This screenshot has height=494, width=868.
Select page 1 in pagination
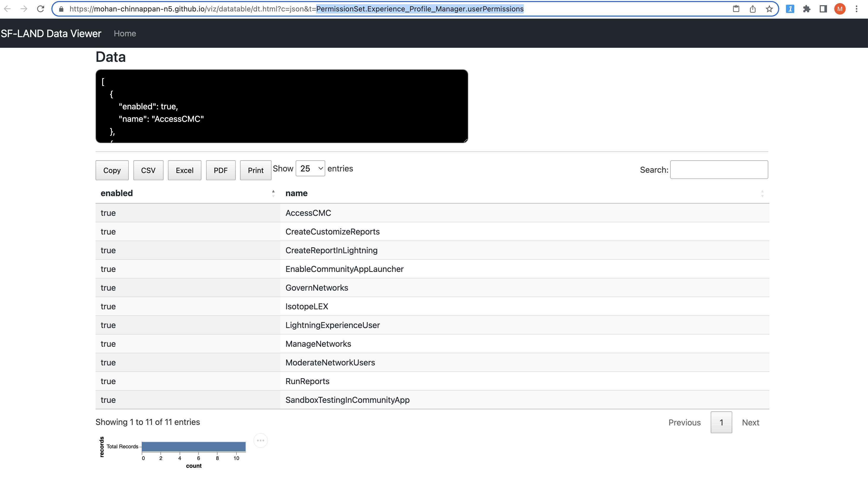(x=721, y=422)
